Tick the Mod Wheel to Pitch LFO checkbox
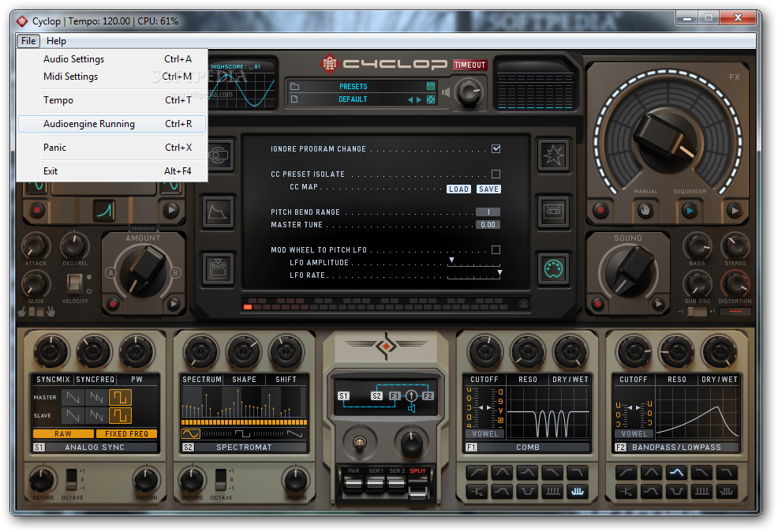This screenshot has width=778, height=532. coord(496,249)
